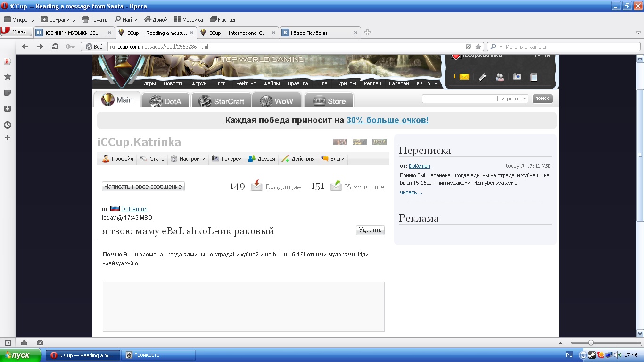Open the 30% больше очков link
This screenshot has width=644, height=362.
(388, 120)
